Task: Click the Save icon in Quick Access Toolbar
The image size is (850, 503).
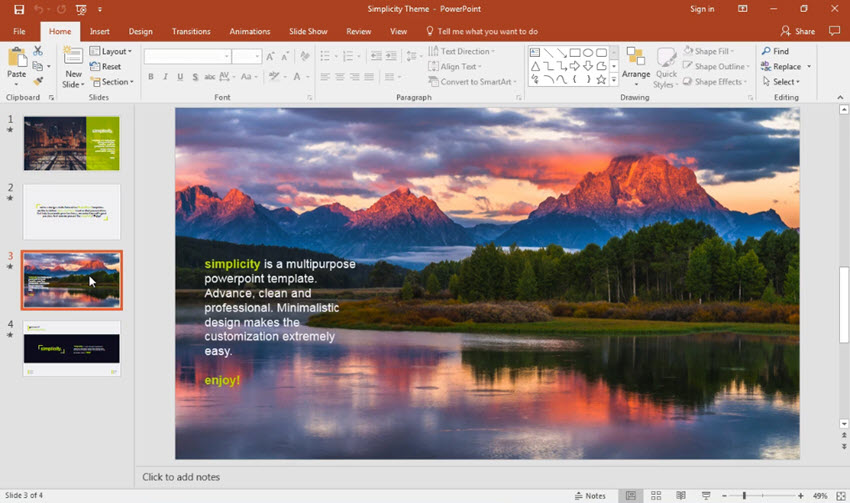Action: pyautogui.click(x=19, y=9)
